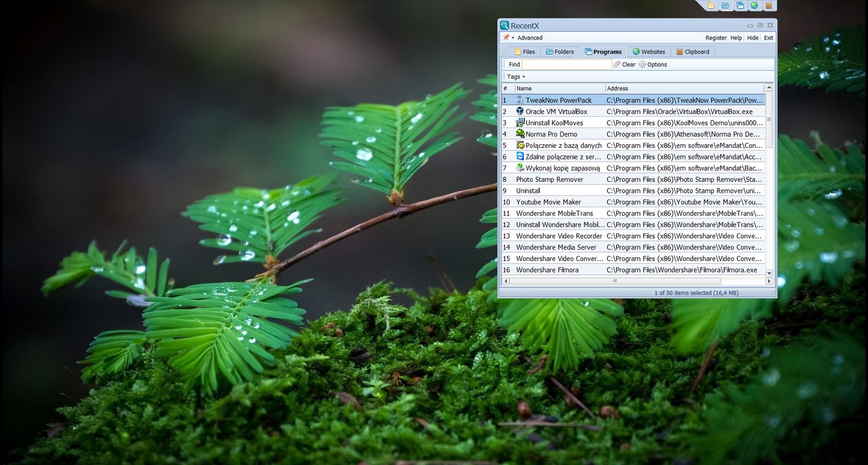The height and width of the screenshot is (465, 868).
Task: Click the Uninstall KoolMoves icon
Action: point(520,123)
